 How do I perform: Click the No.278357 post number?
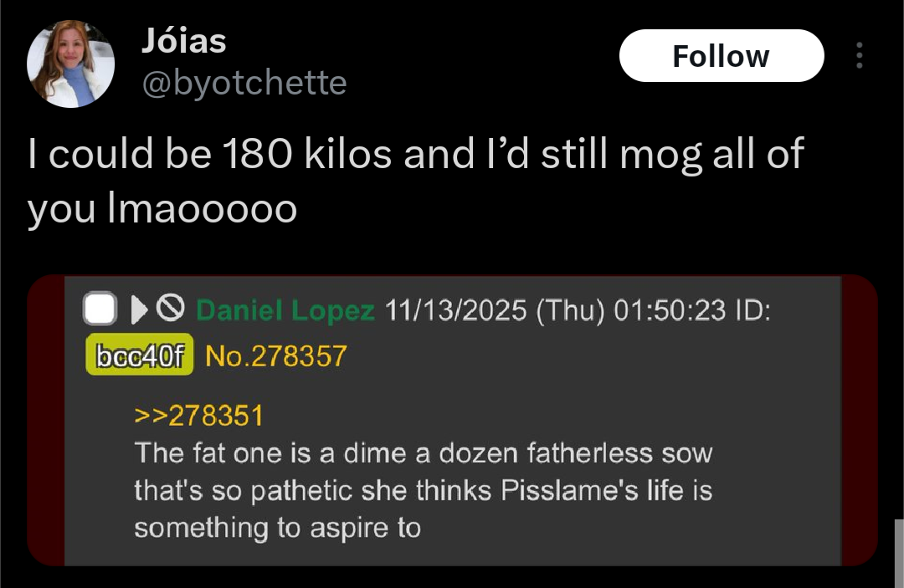(275, 357)
